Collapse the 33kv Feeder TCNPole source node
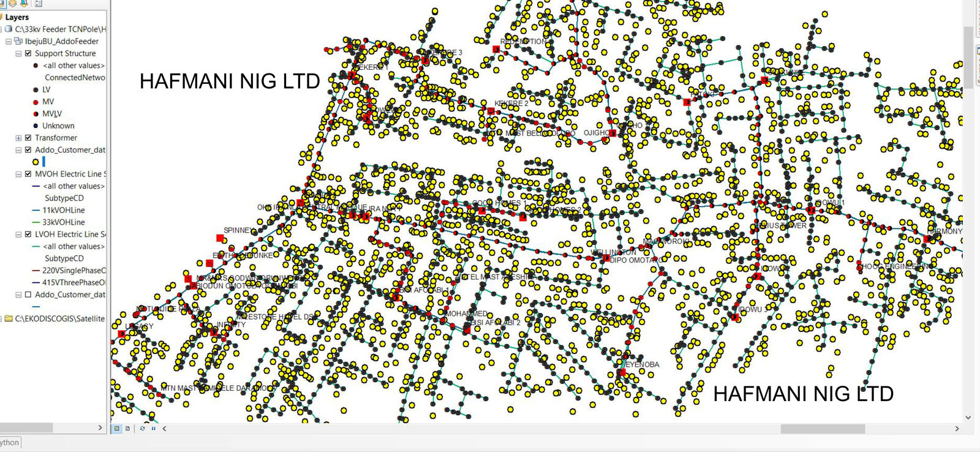This screenshot has height=452, width=980. [1, 29]
